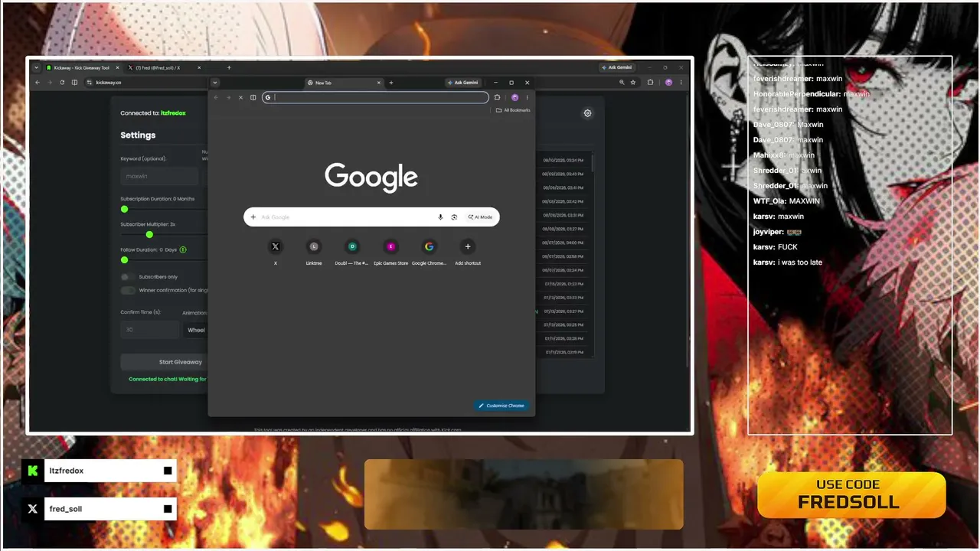Click the back arrow in the Kickaway window
This screenshot has width=980, height=551.
38,83
